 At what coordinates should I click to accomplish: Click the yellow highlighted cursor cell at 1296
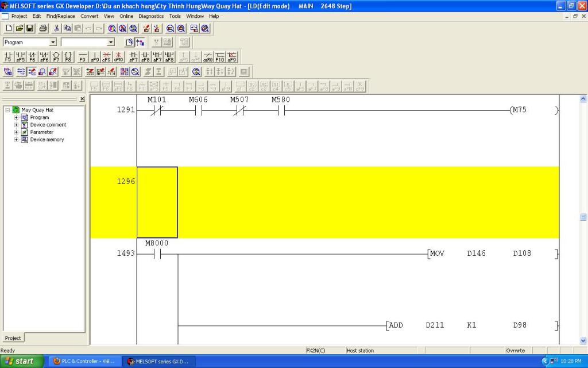pyautogui.click(x=157, y=202)
